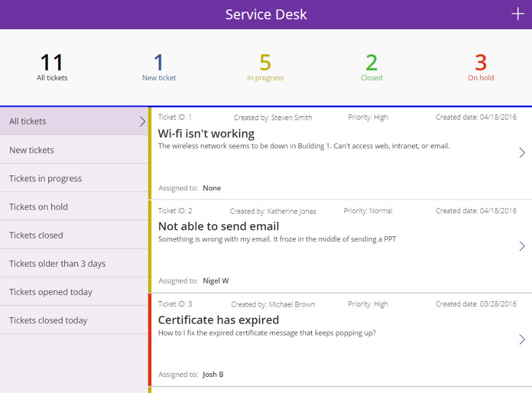Screen dimensions: 532x393
Task: Open Wi-fi isn't working ticket arrow
Action: click(x=521, y=153)
